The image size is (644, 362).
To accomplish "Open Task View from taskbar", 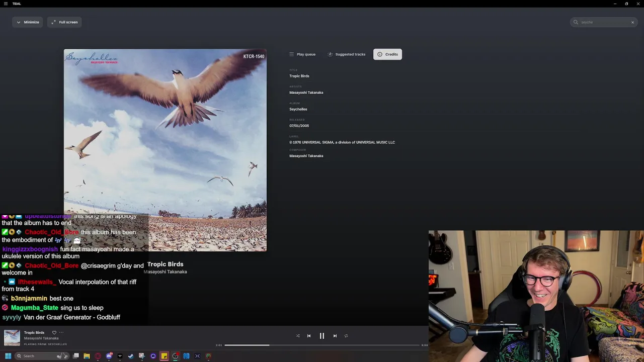I will 76,356.
